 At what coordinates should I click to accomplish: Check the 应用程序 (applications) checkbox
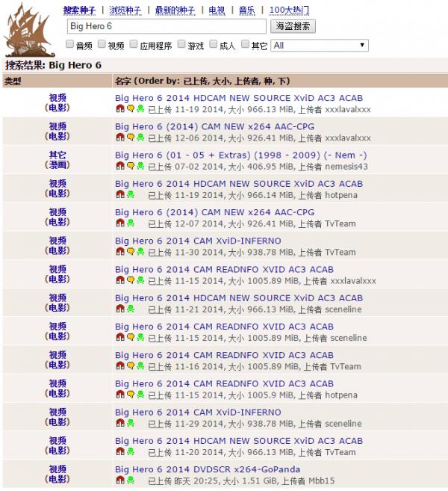point(134,44)
